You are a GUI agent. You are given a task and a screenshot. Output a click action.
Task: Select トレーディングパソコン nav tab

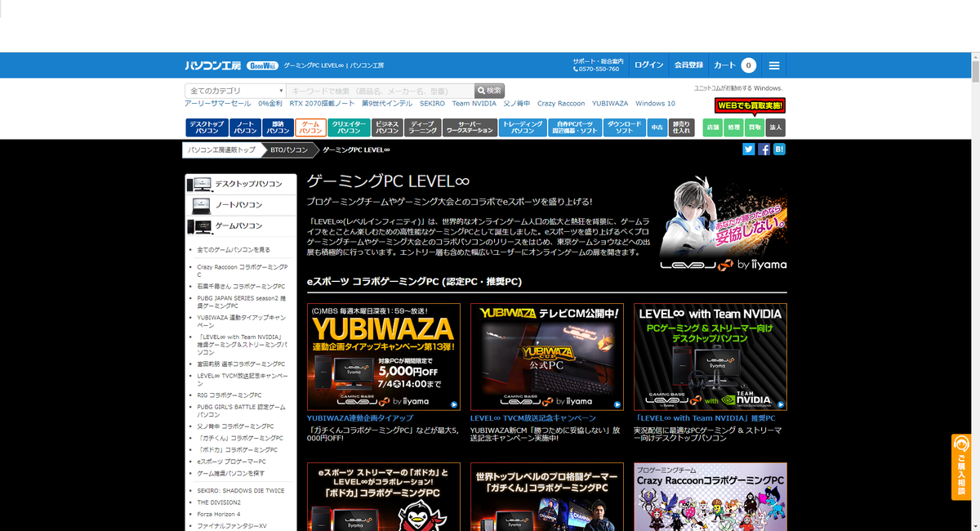[x=523, y=127]
